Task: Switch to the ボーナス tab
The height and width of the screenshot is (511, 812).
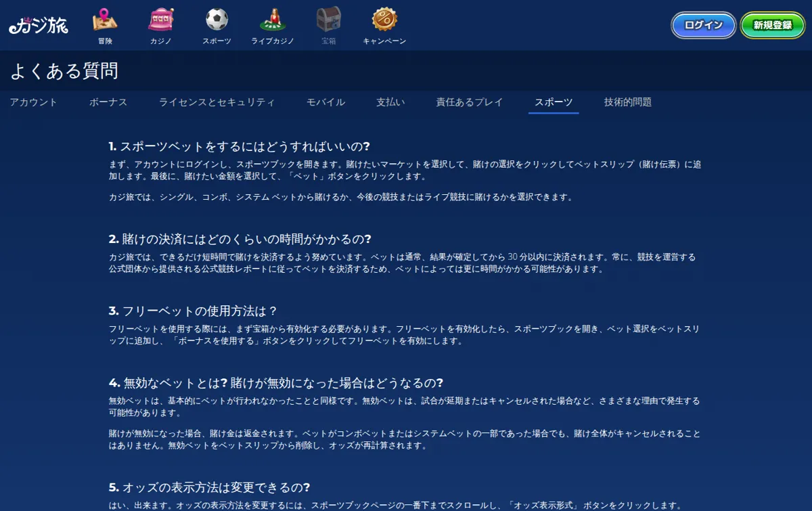Action: click(x=108, y=102)
